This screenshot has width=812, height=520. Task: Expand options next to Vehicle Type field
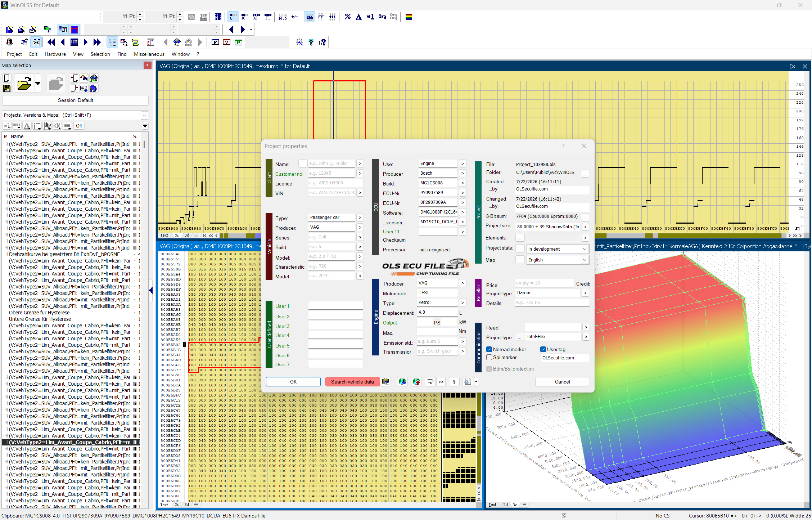pos(360,218)
